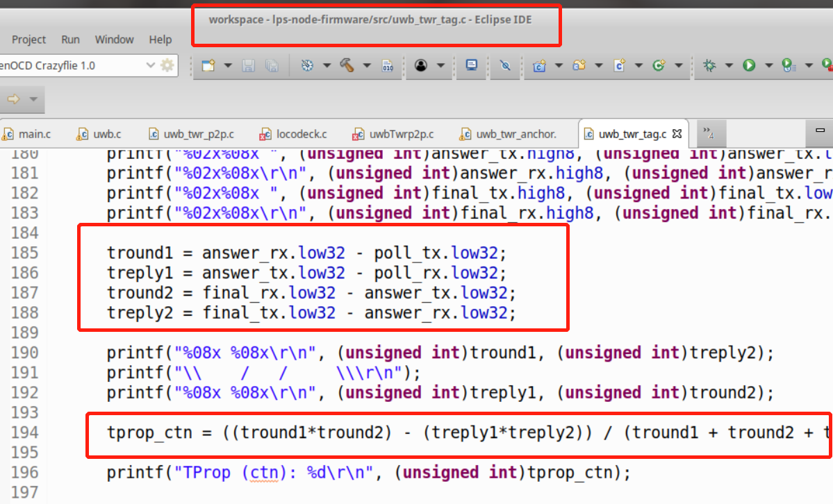Click the hammer Build icon
This screenshot has height=504, width=833.
point(347,65)
